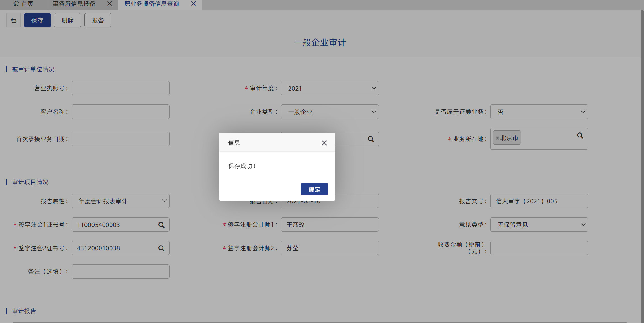
Task: Open the 审计年度 dropdown showing 2021
Action: click(x=330, y=88)
